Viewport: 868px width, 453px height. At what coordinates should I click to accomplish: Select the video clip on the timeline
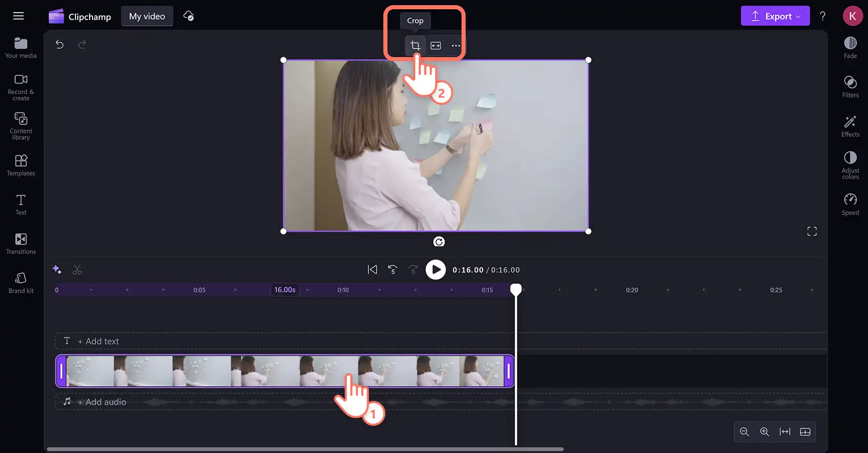(285, 371)
